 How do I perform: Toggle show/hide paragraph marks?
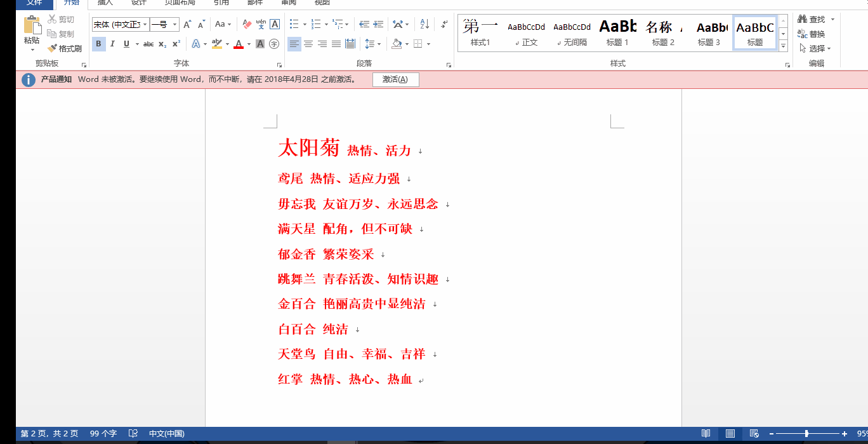pyautogui.click(x=444, y=25)
